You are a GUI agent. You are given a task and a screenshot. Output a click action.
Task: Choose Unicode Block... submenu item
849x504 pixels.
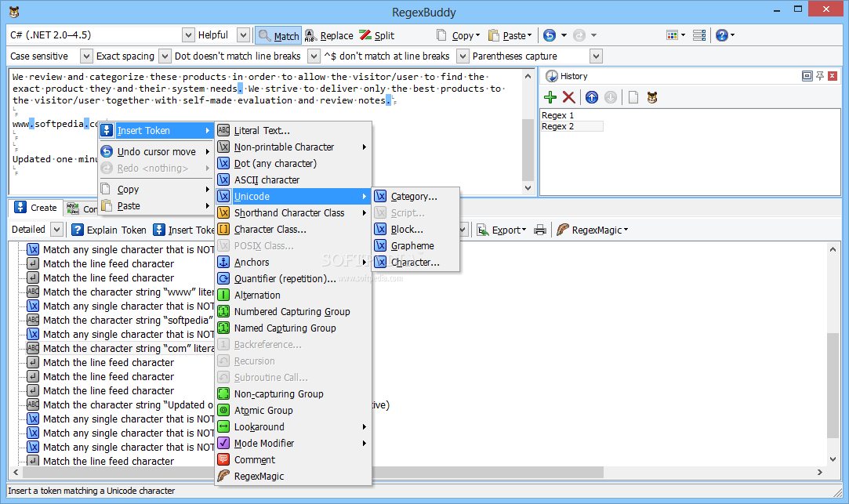pos(415,230)
